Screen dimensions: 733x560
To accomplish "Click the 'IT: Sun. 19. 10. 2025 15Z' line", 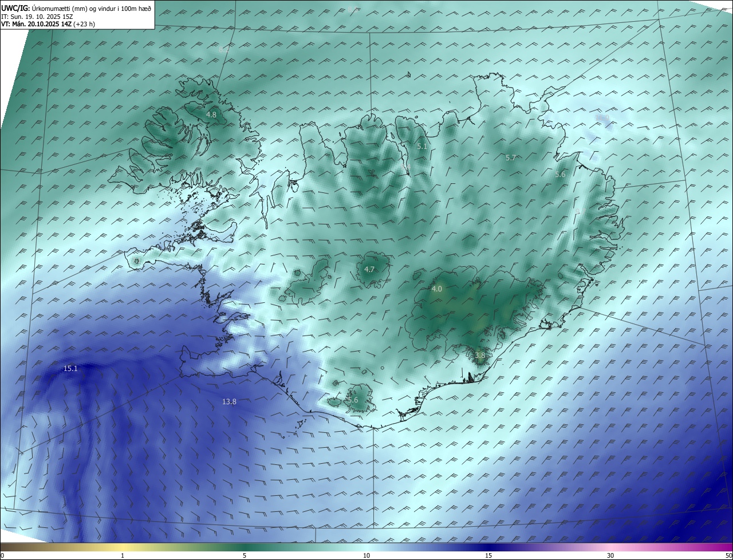I will pos(36,17).
